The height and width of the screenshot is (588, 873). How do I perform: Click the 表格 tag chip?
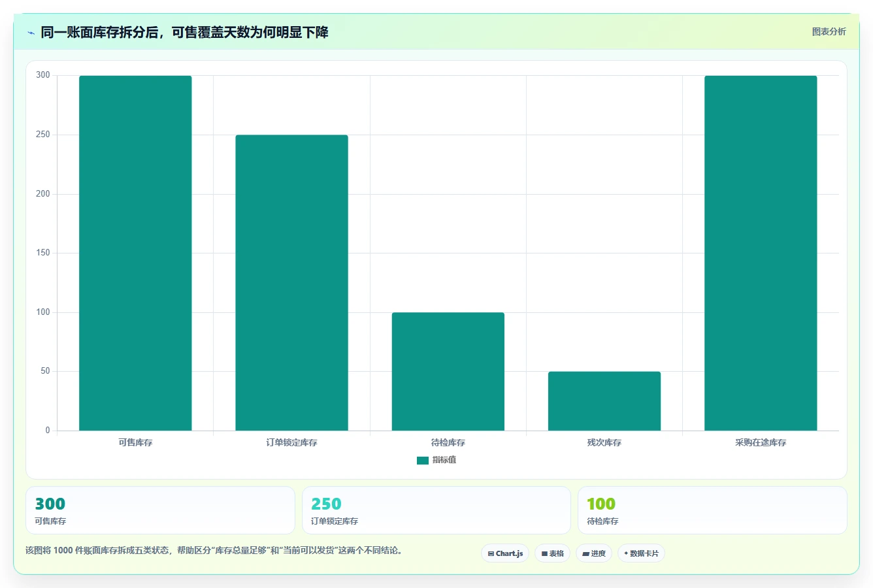click(x=552, y=553)
